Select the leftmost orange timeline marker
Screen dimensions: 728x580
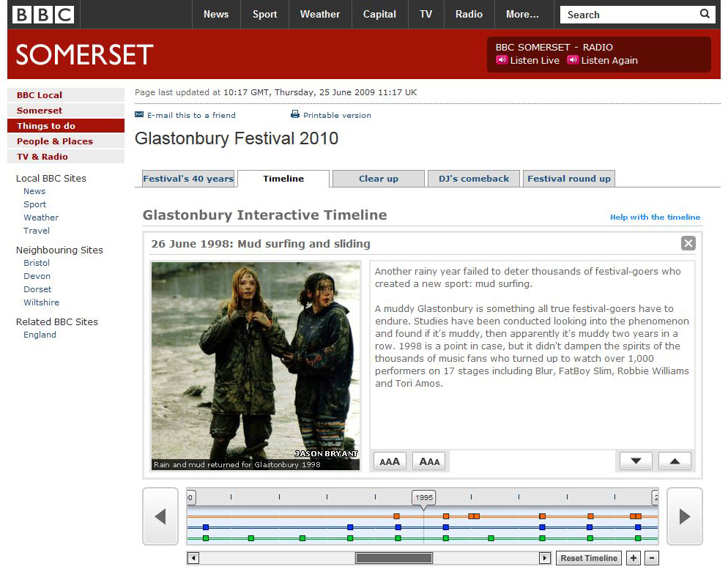[396, 516]
